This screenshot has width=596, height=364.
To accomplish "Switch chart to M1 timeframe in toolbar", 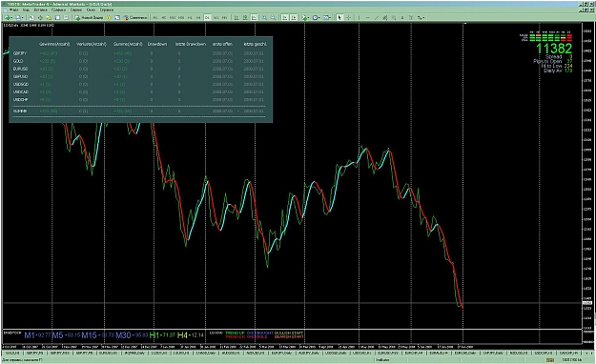I will (155, 17).
